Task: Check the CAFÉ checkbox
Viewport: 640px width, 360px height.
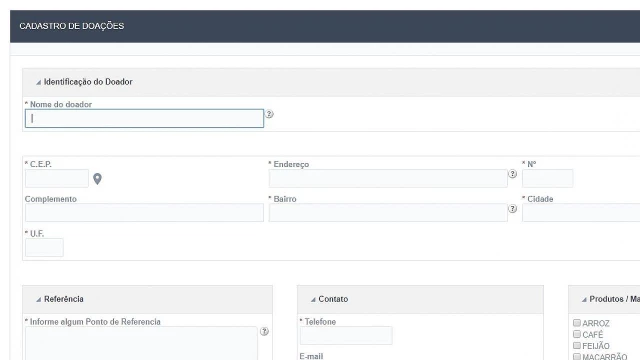Action: click(577, 334)
